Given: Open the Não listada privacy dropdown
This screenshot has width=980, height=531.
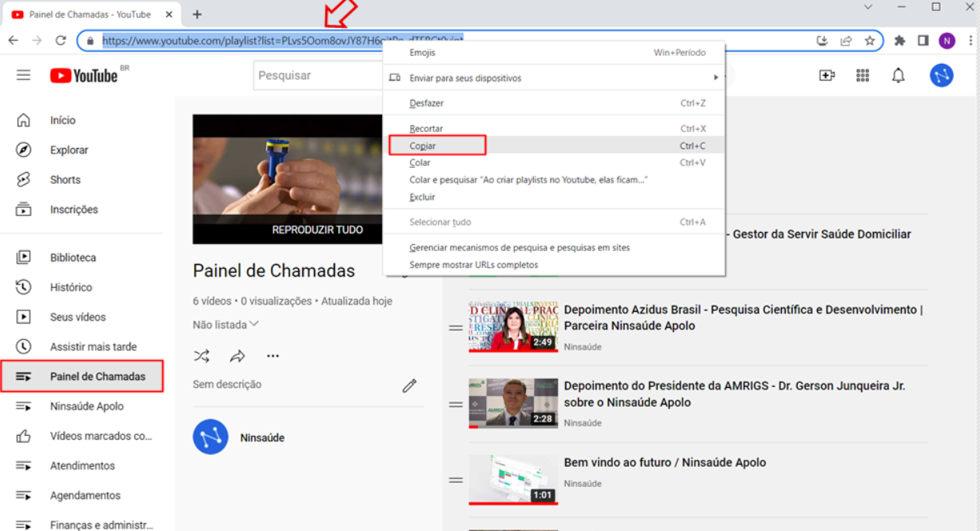Looking at the screenshot, I should point(226,325).
